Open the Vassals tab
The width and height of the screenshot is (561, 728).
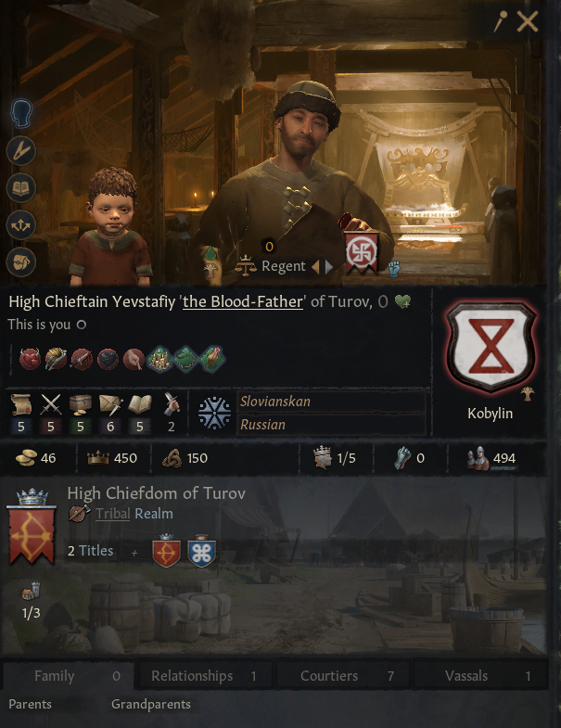(x=480, y=676)
